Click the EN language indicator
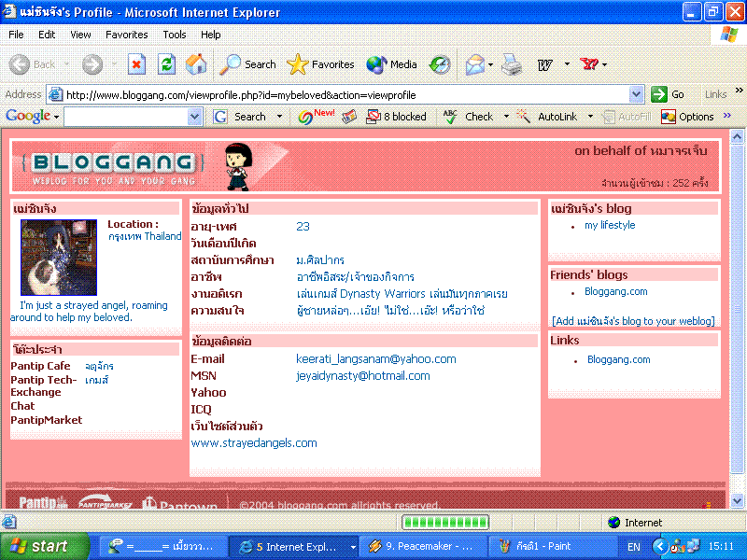747x560 pixels. [634, 547]
